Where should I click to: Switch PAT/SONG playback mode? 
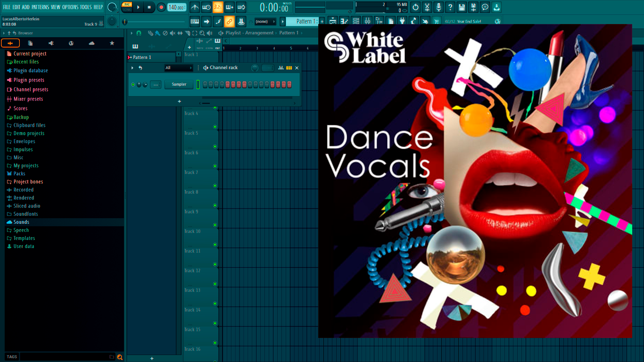[127, 7]
